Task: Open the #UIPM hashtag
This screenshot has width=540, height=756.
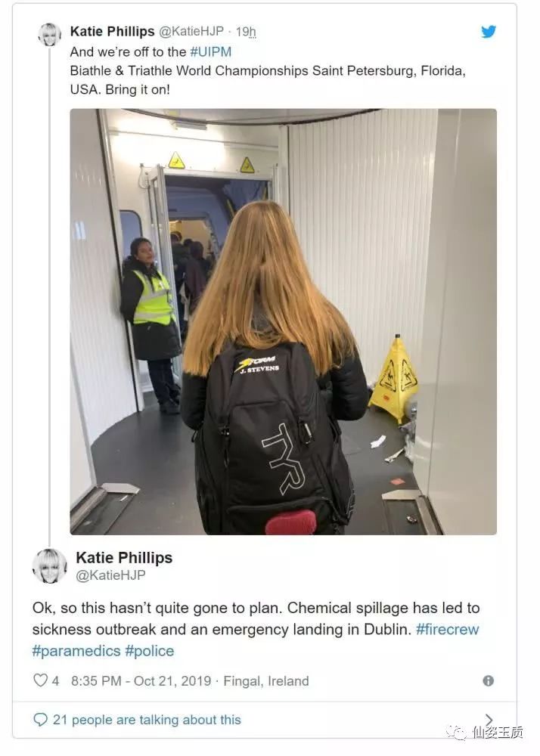Action: (x=211, y=51)
